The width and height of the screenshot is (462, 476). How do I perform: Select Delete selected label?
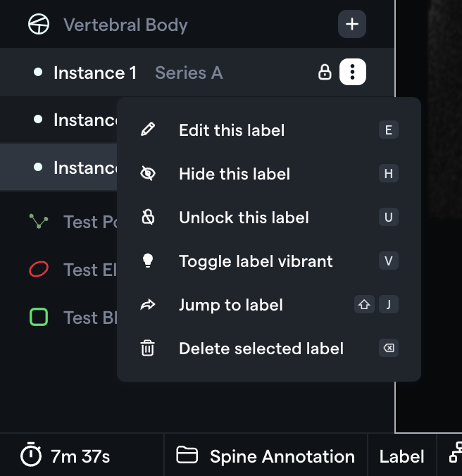(x=268, y=348)
